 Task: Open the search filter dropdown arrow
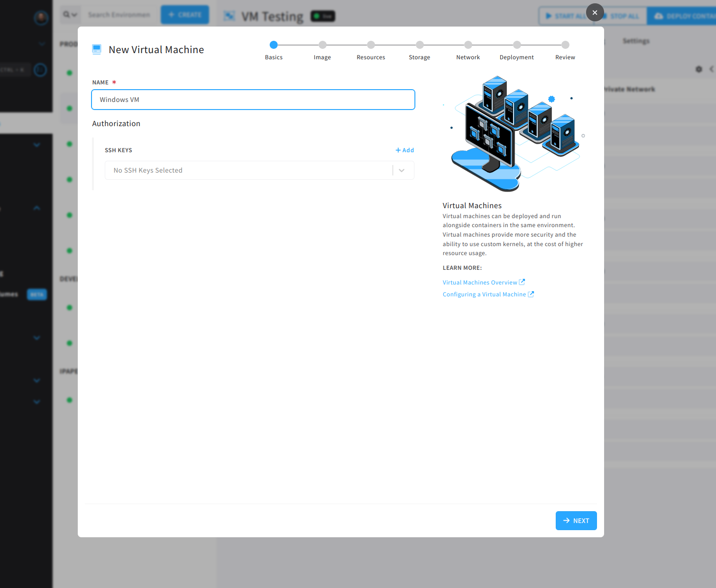coord(74,14)
